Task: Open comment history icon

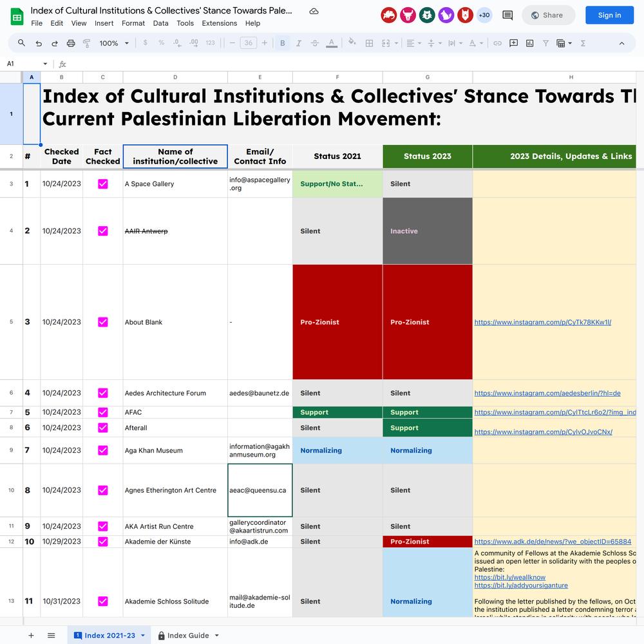Action: pyautogui.click(x=507, y=15)
